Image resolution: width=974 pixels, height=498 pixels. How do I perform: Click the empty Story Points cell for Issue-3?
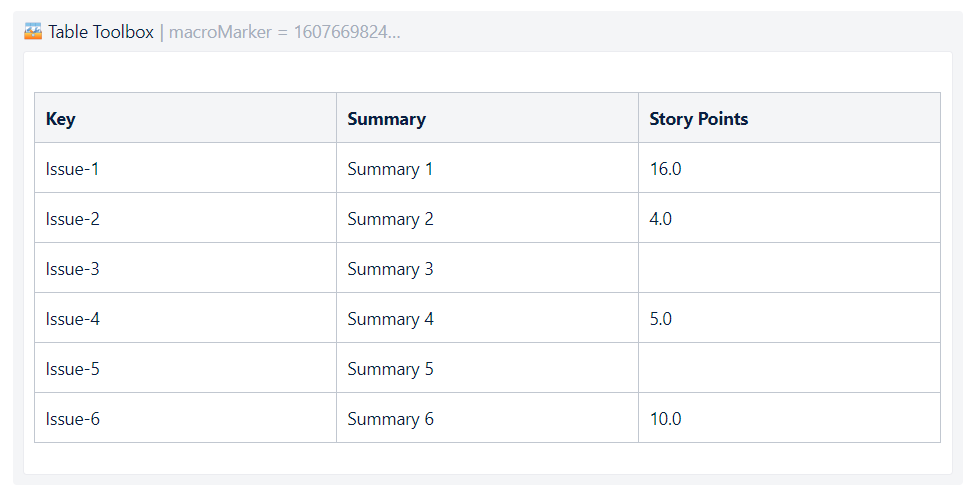[789, 268]
